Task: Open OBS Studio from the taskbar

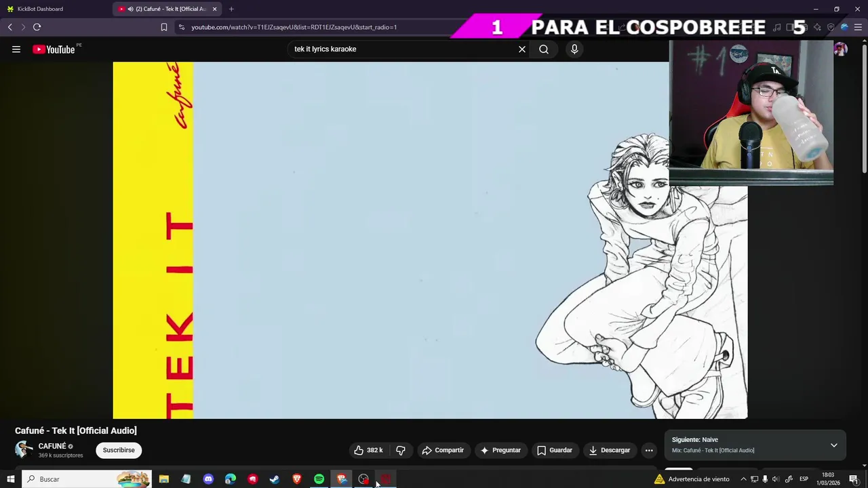Action: tap(363, 479)
